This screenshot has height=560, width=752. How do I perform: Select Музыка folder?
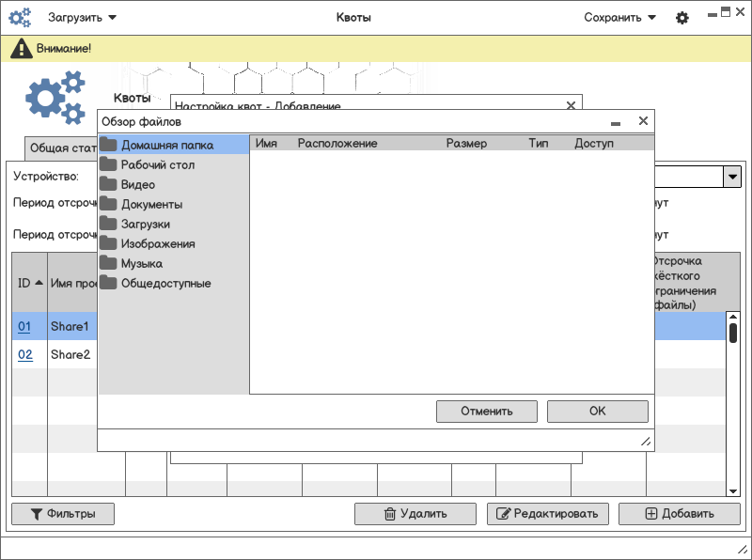pos(174,263)
